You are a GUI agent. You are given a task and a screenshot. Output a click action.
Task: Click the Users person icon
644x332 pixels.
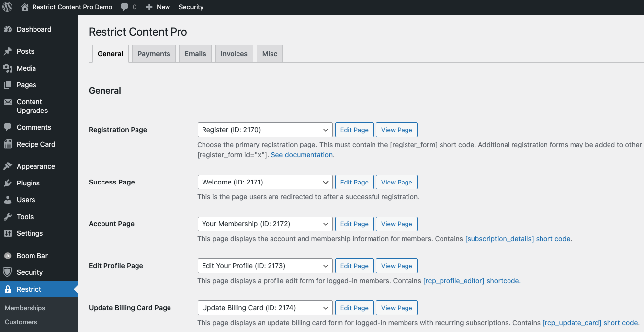8,200
